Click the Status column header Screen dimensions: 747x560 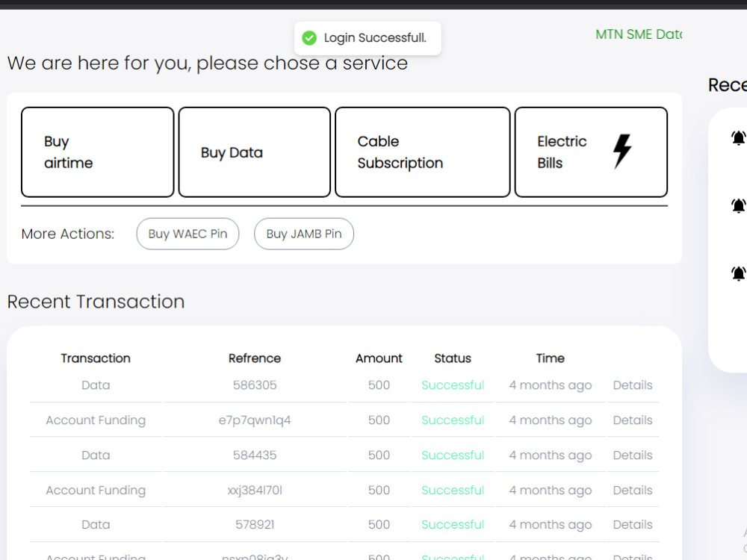(x=453, y=358)
